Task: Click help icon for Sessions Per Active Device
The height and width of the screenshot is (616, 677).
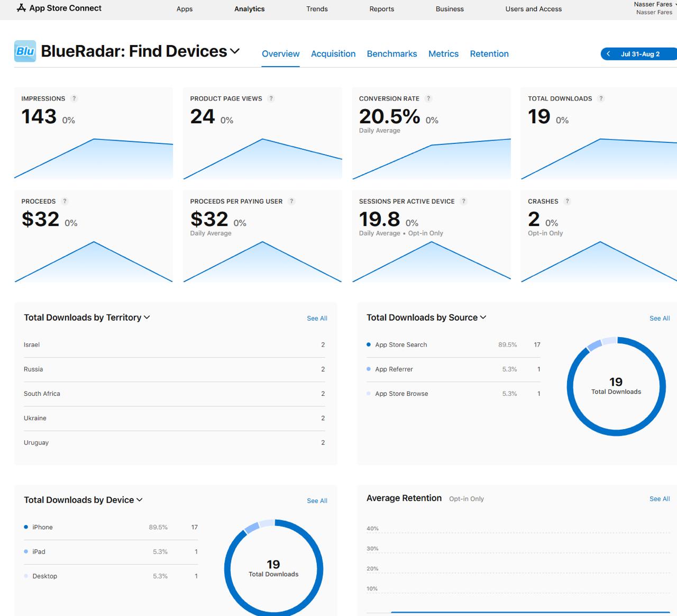Action: point(463,201)
